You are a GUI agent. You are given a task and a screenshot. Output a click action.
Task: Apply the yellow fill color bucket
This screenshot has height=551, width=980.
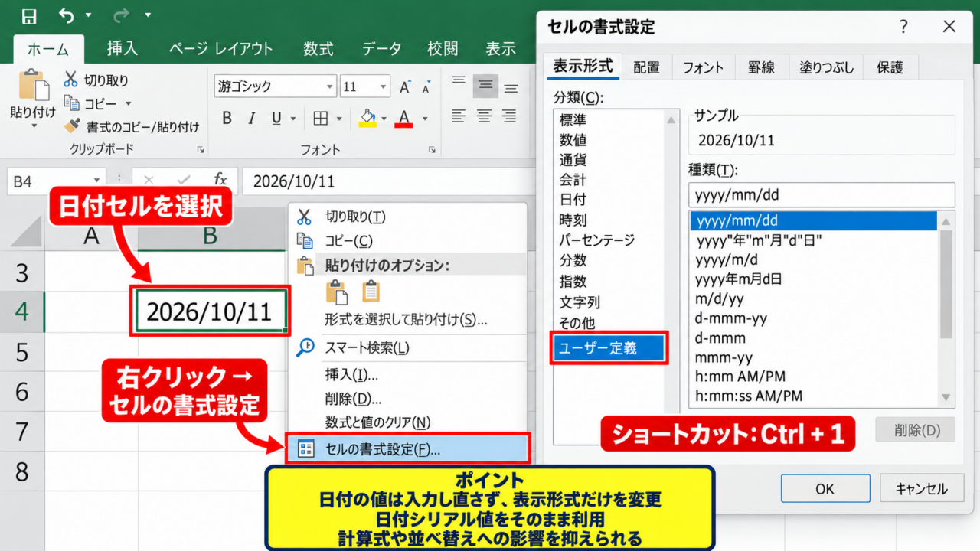(367, 118)
